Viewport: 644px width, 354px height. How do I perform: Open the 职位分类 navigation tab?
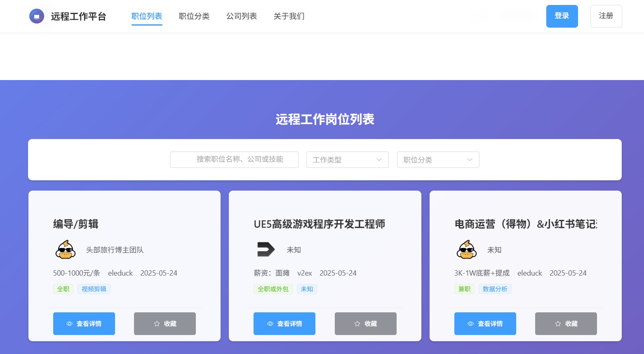coord(194,16)
